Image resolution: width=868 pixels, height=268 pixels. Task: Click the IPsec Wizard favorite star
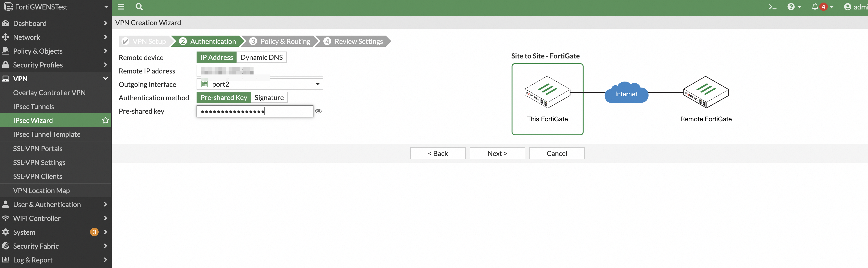[106, 120]
